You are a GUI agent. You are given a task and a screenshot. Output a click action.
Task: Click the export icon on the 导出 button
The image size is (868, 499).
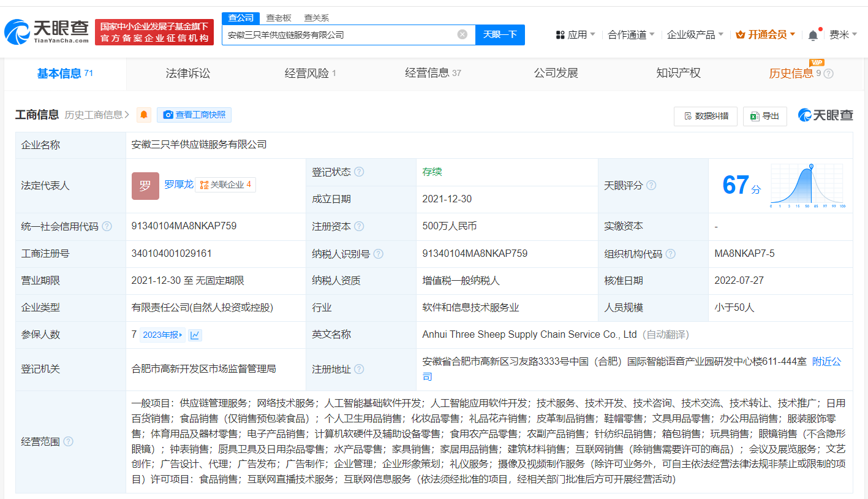point(755,116)
